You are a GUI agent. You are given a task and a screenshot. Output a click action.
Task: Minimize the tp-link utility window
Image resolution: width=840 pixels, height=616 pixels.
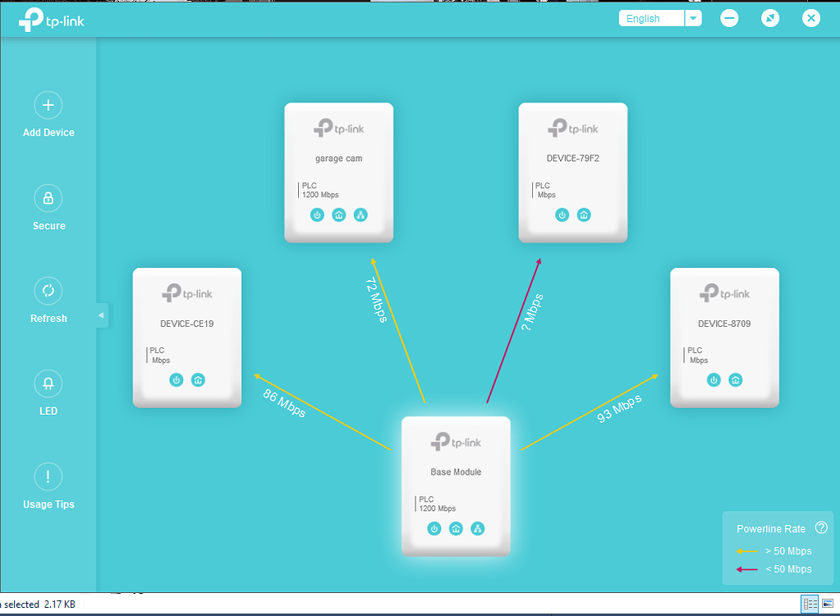tap(729, 18)
